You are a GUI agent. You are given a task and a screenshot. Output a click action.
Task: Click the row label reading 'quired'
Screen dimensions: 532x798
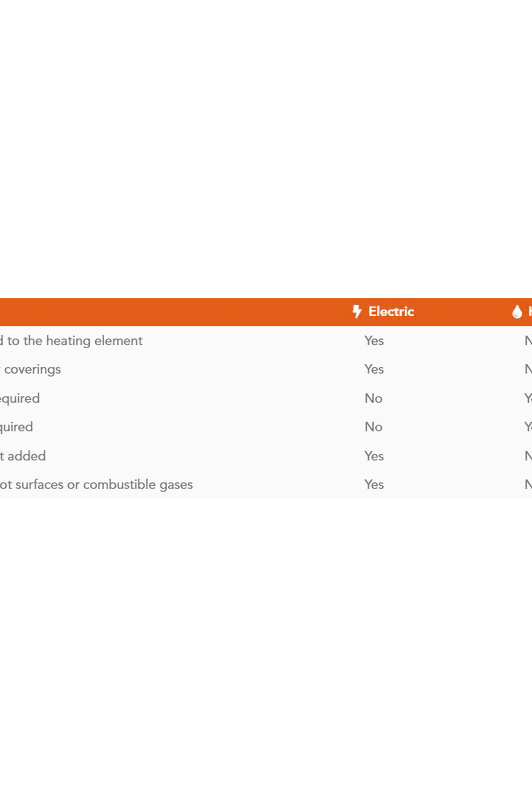coord(16,427)
